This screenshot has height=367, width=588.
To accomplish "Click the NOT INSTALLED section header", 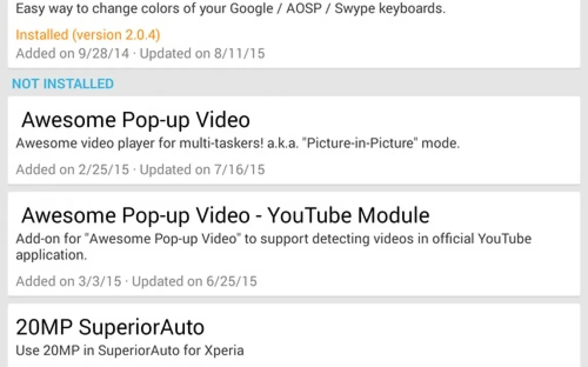I will 63,84.
